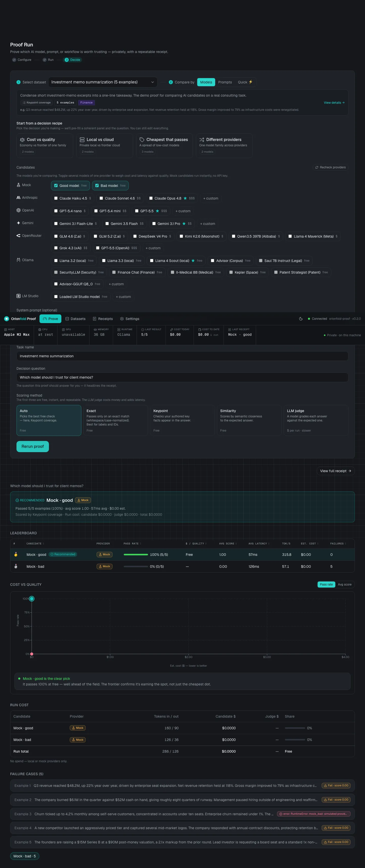365x868 pixels.
Task: Select the Cost vs quality recipe icon
Action: (22, 139)
